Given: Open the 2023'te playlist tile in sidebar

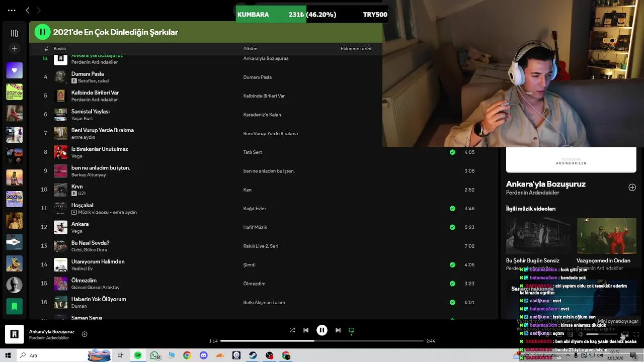Looking at the screenshot, I should pos(14,199).
